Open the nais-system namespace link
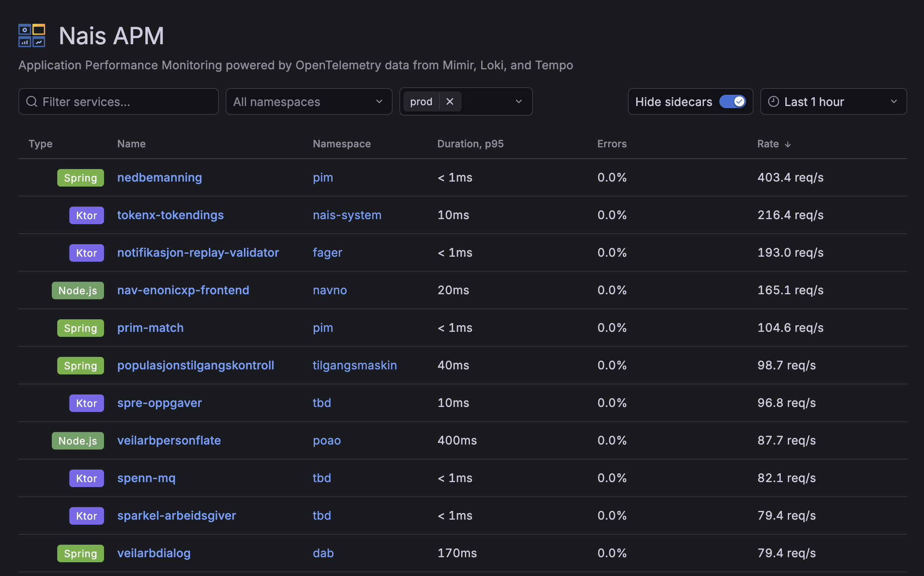 (347, 215)
